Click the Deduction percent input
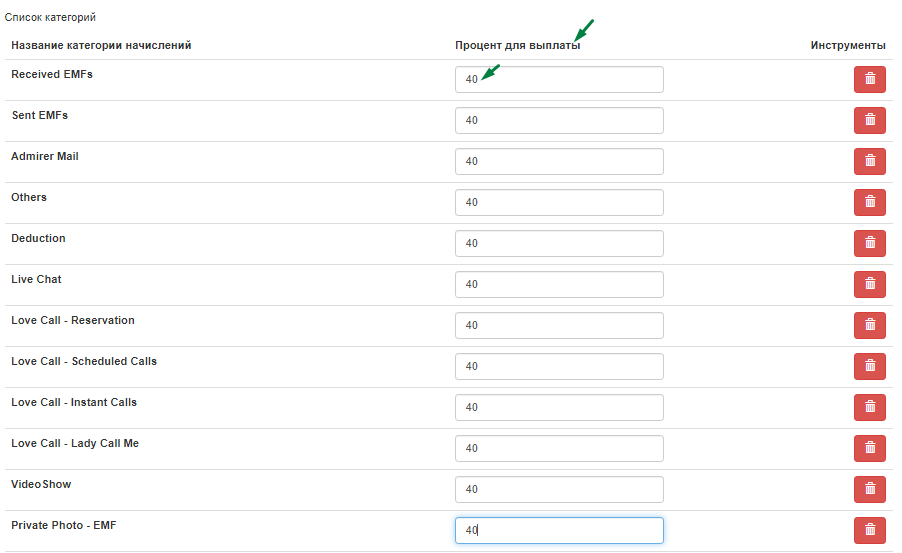 559,243
